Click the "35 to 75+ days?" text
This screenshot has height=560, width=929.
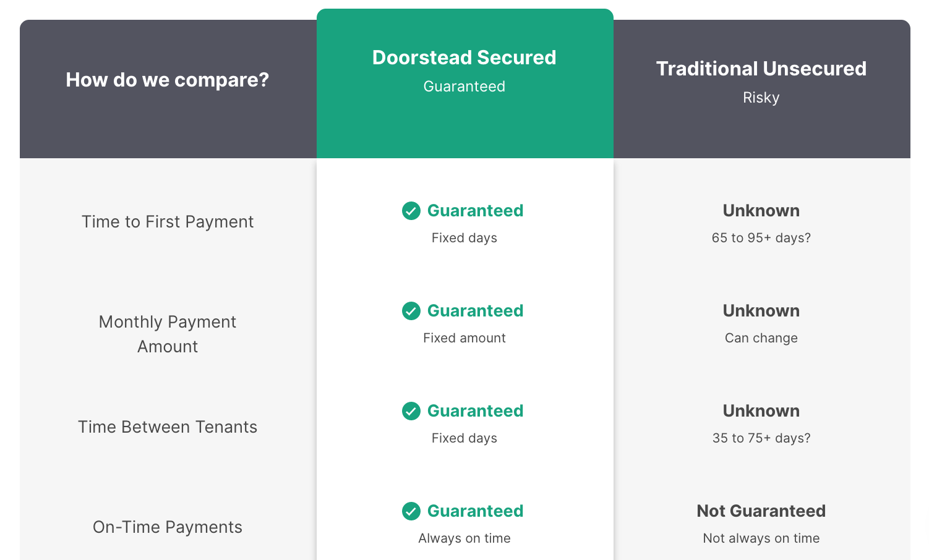(761, 438)
